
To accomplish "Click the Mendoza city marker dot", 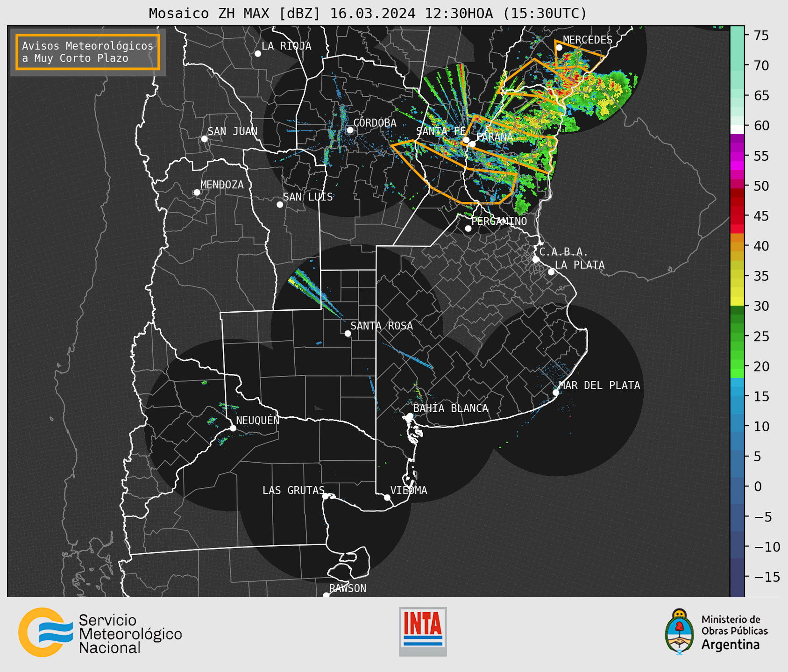I will 197,193.
